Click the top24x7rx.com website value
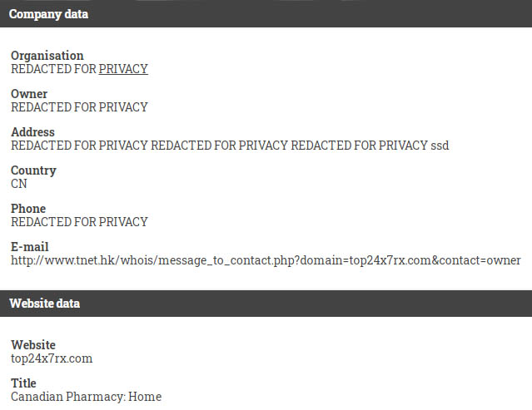 pyautogui.click(x=52, y=358)
